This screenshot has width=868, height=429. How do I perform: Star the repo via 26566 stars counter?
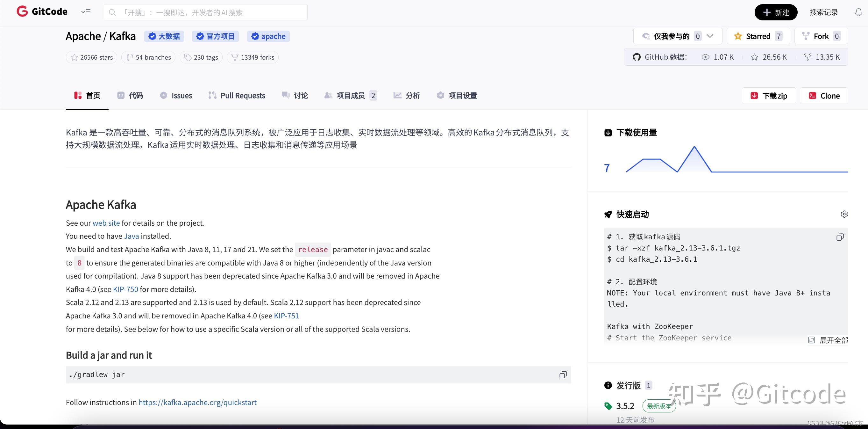click(x=91, y=57)
